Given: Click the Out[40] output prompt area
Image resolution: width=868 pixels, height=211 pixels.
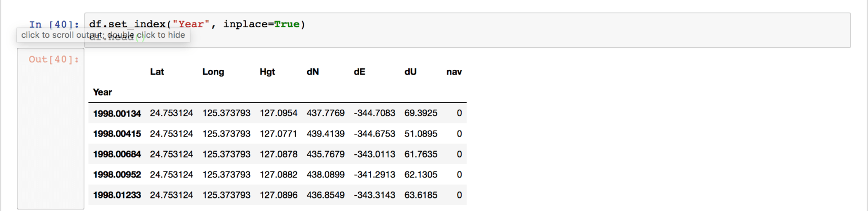Looking at the screenshot, I should (51, 129).
